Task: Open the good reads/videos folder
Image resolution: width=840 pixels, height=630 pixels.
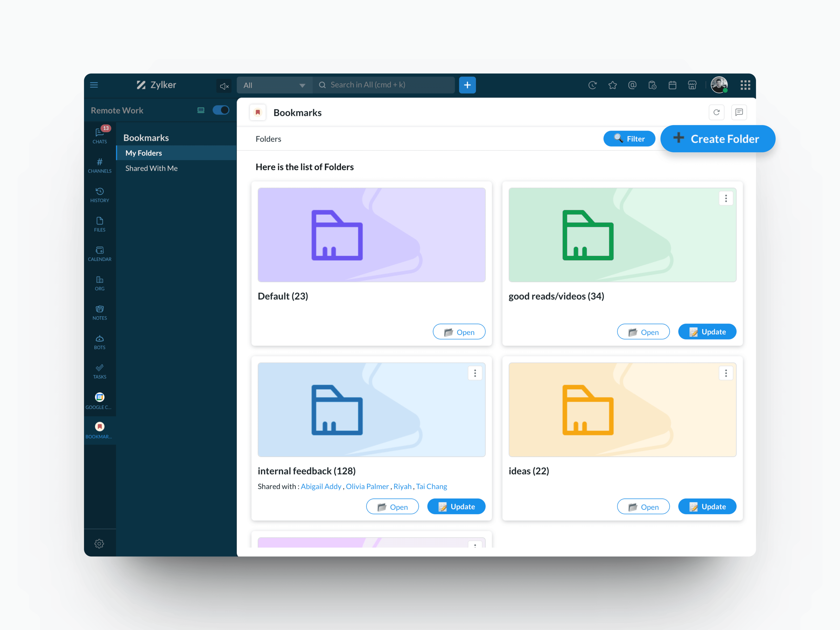Action: point(643,332)
